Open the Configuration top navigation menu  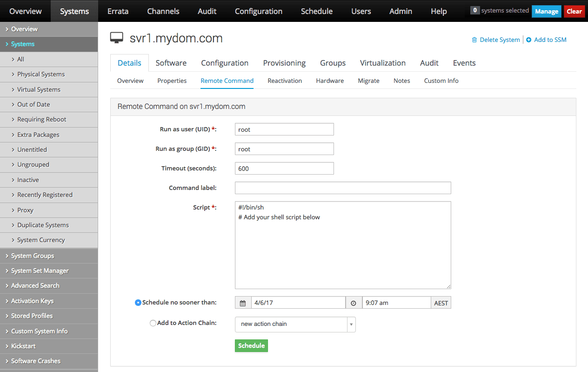tap(259, 11)
